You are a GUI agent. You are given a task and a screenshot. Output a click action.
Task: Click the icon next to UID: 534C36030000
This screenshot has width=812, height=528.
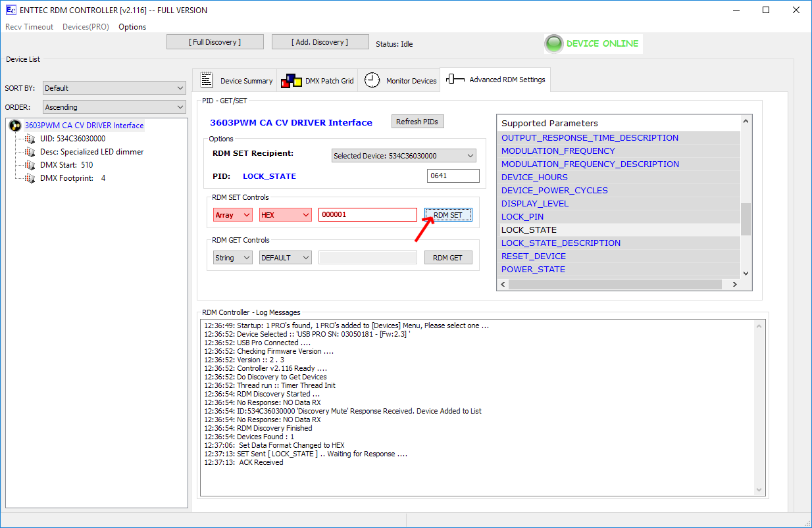pos(30,139)
